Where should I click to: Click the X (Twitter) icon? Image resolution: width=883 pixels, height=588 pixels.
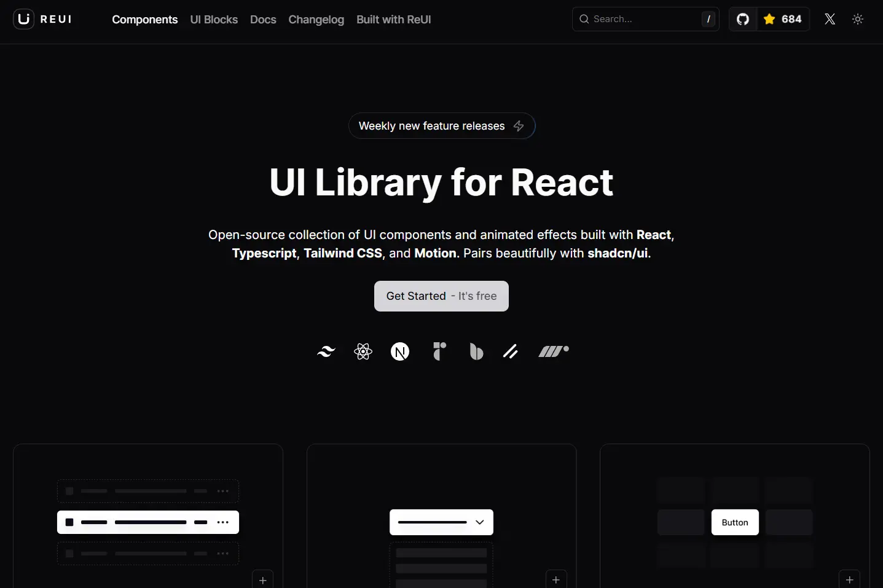pos(830,19)
